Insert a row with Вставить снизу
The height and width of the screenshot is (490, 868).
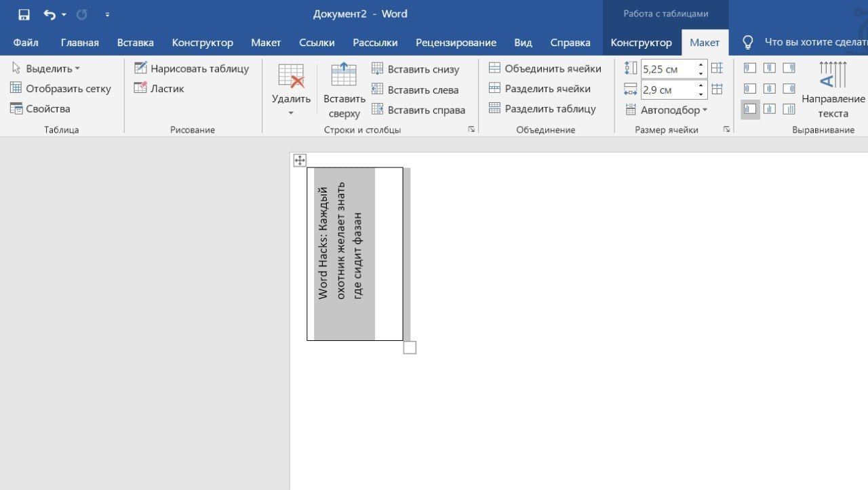click(415, 69)
